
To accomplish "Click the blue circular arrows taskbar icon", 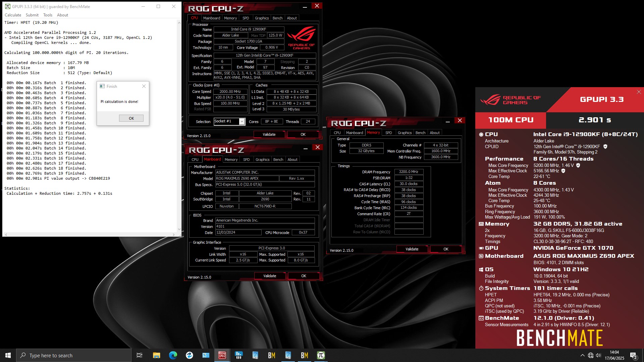I will point(189,355).
